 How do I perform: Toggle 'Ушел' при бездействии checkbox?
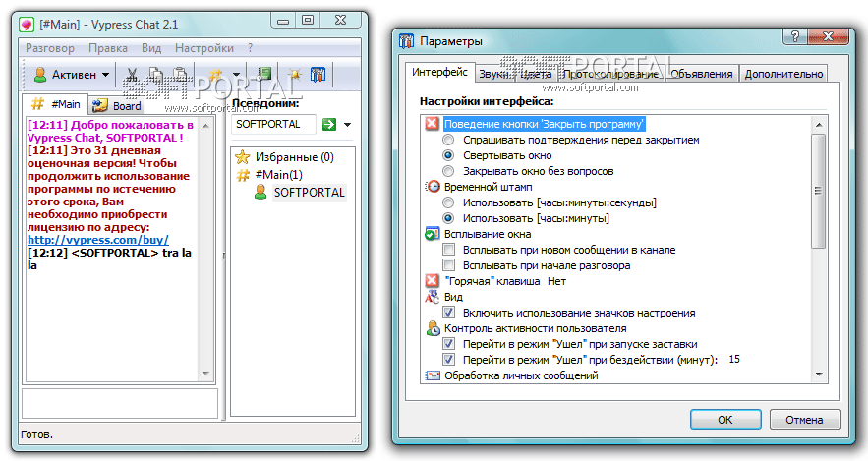pos(449,360)
